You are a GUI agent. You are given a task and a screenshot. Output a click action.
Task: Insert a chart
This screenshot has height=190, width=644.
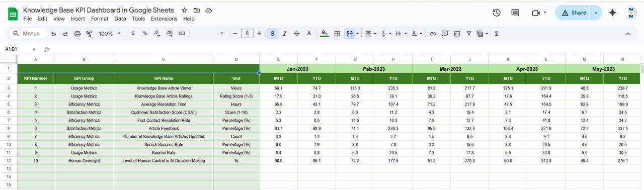[457, 34]
